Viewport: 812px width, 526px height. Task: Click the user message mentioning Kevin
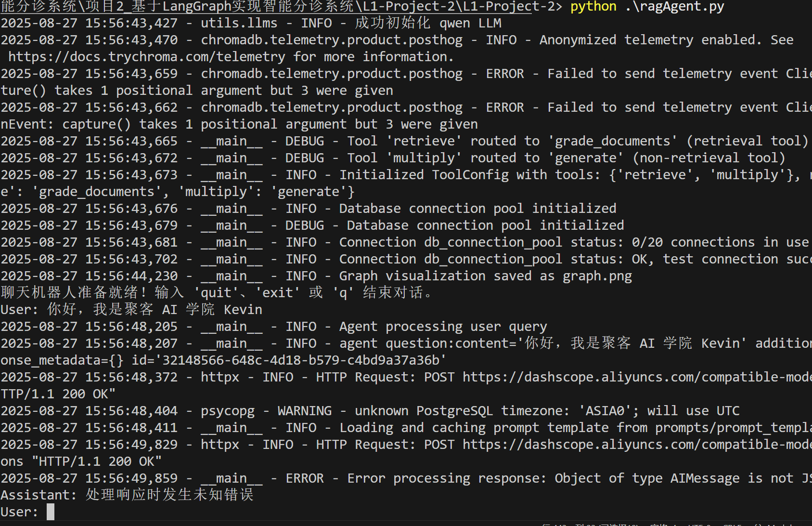pyautogui.click(x=131, y=310)
